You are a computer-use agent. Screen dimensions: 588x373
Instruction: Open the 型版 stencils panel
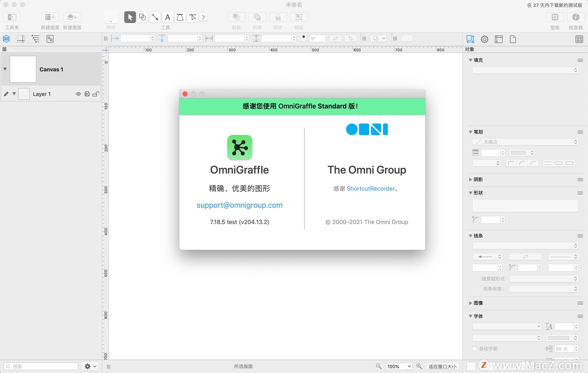pos(555,17)
